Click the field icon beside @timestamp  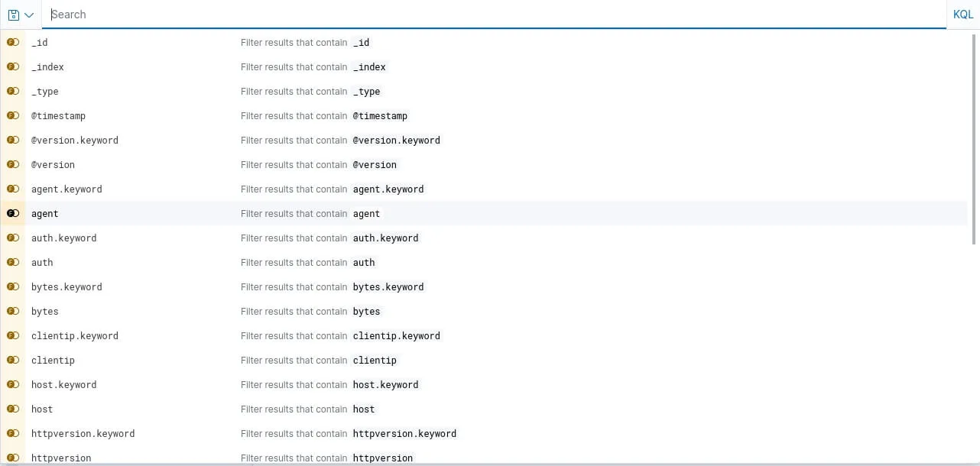(13, 116)
